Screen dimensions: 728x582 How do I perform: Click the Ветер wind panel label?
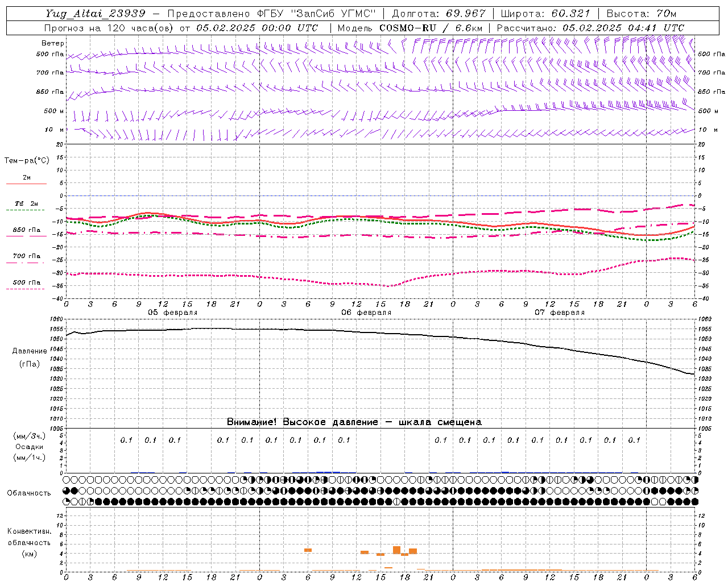(x=53, y=43)
